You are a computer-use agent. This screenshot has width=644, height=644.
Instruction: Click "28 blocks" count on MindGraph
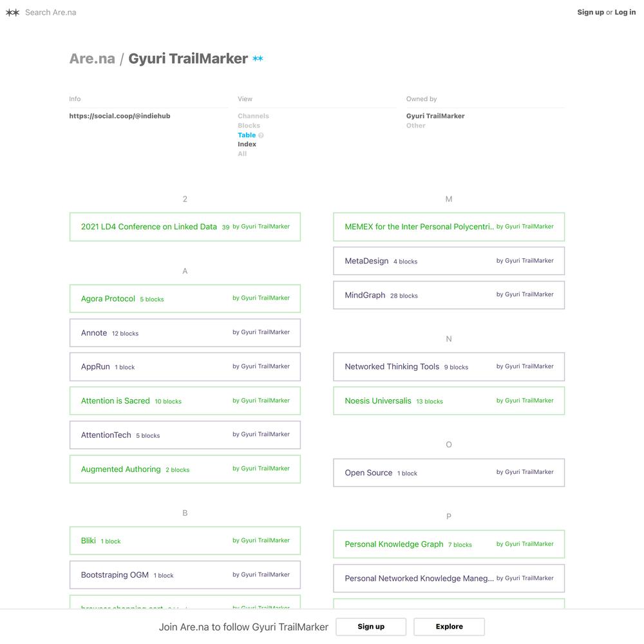[x=404, y=296]
